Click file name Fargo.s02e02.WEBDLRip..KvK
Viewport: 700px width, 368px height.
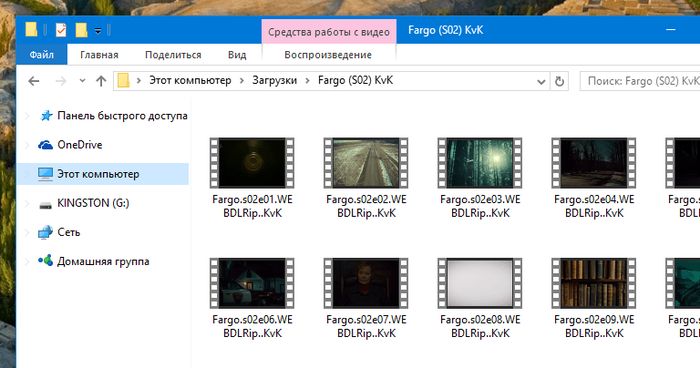366,206
